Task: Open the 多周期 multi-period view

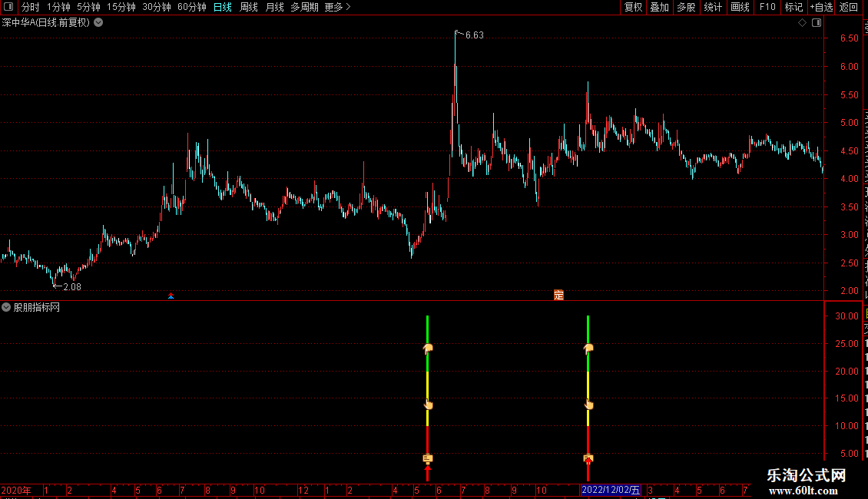Action: 304,7
